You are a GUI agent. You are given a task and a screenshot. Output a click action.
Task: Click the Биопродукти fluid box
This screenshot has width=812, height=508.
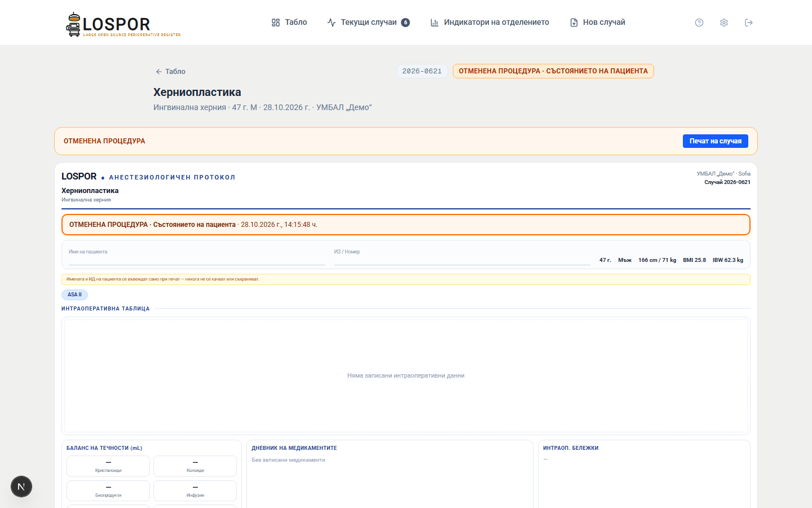click(108, 491)
